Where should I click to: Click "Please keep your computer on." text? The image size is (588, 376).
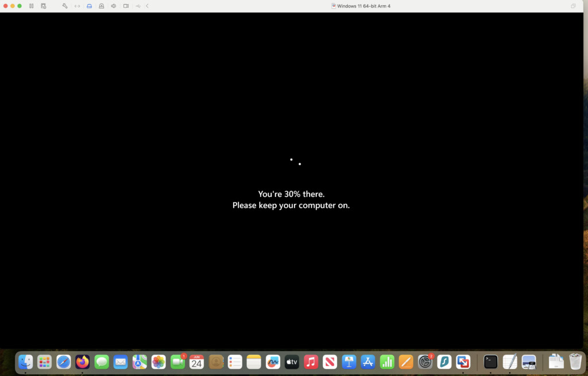[x=291, y=206]
